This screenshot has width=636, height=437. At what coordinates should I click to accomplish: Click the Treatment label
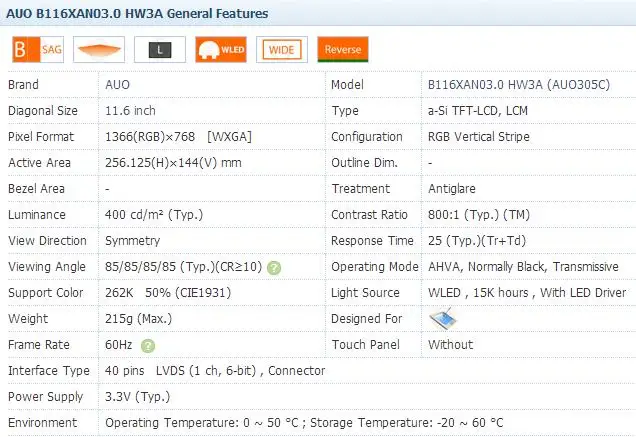(361, 189)
